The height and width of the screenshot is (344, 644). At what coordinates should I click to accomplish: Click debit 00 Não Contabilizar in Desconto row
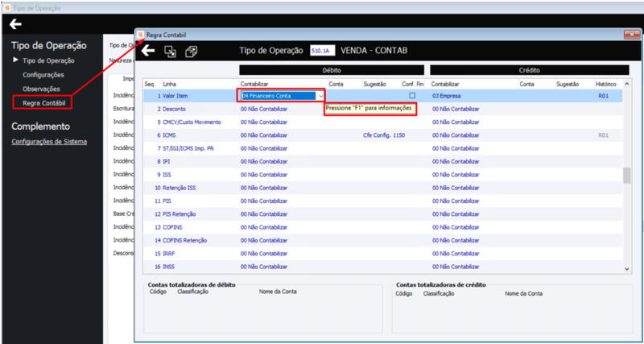click(x=264, y=109)
